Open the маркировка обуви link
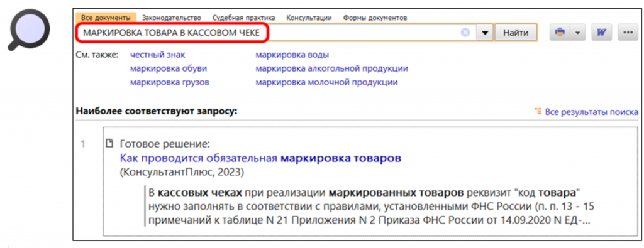The image size is (644, 248). (169, 68)
